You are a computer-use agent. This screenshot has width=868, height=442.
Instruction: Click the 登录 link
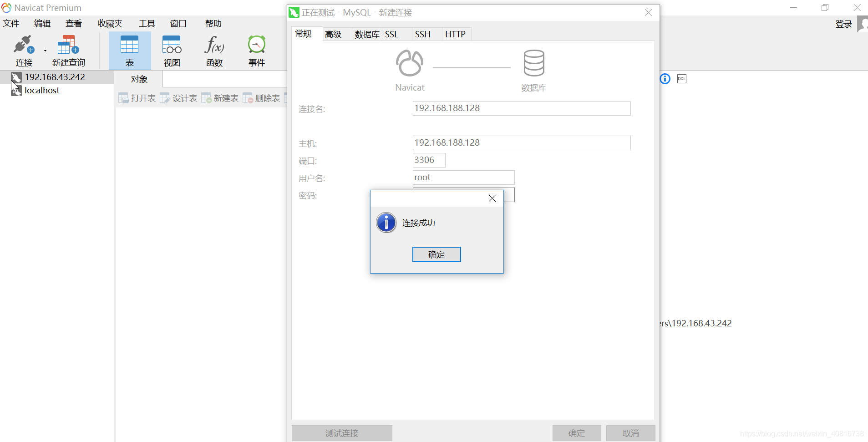(843, 24)
